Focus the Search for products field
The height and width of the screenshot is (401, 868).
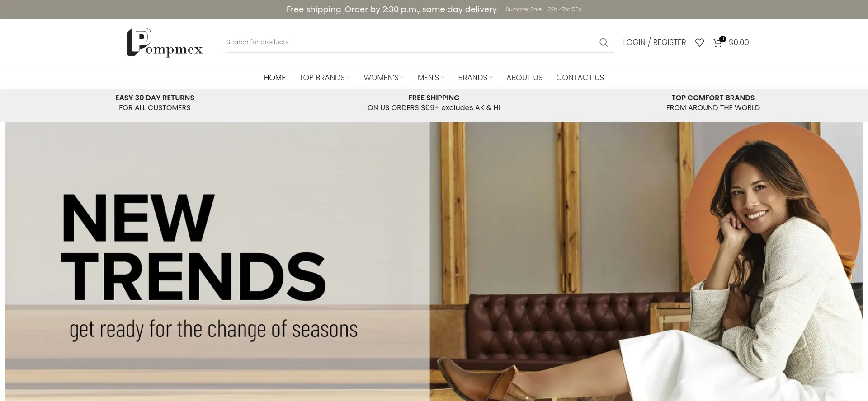click(410, 42)
